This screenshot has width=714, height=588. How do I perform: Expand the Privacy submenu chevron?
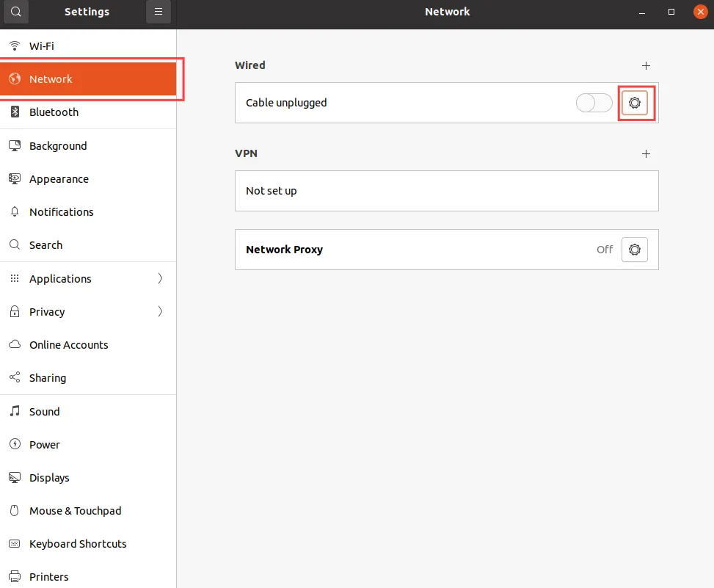(160, 312)
